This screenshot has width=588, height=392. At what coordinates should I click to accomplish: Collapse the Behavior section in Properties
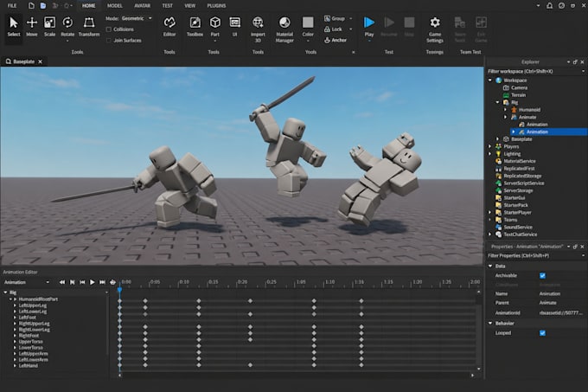(x=490, y=324)
